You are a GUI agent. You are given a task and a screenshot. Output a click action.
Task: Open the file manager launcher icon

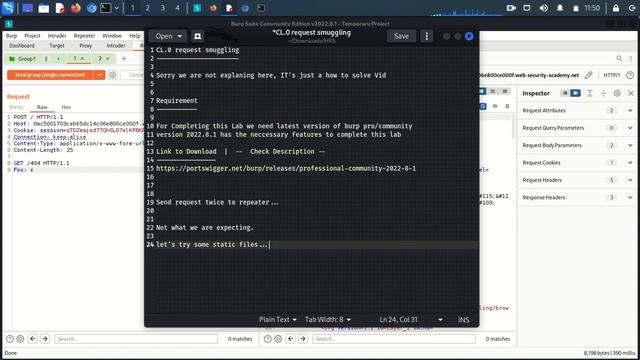tap(44, 8)
